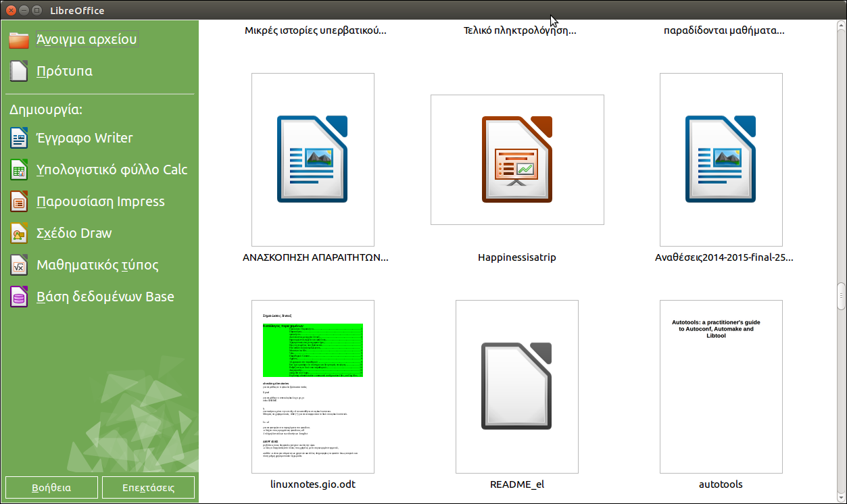Open a new Calc spreadsheet
Image resolution: width=847 pixels, height=504 pixels.
pyautogui.click(x=112, y=170)
